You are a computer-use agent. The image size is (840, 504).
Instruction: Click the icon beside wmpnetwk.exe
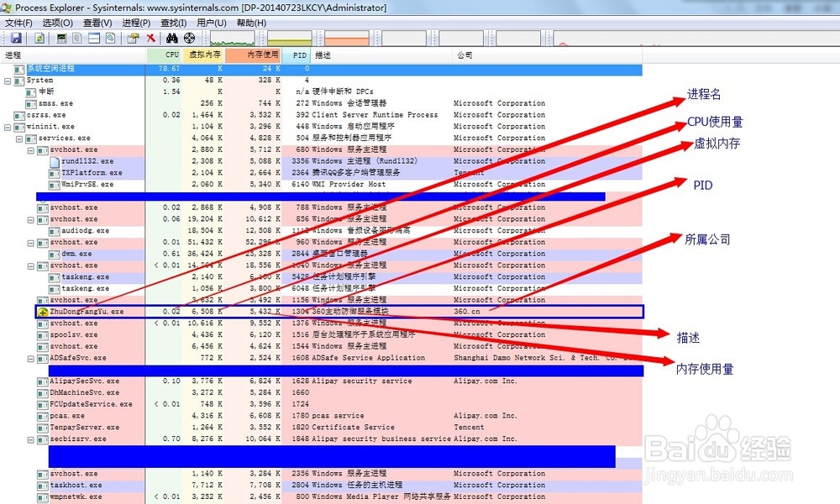pyautogui.click(x=43, y=497)
